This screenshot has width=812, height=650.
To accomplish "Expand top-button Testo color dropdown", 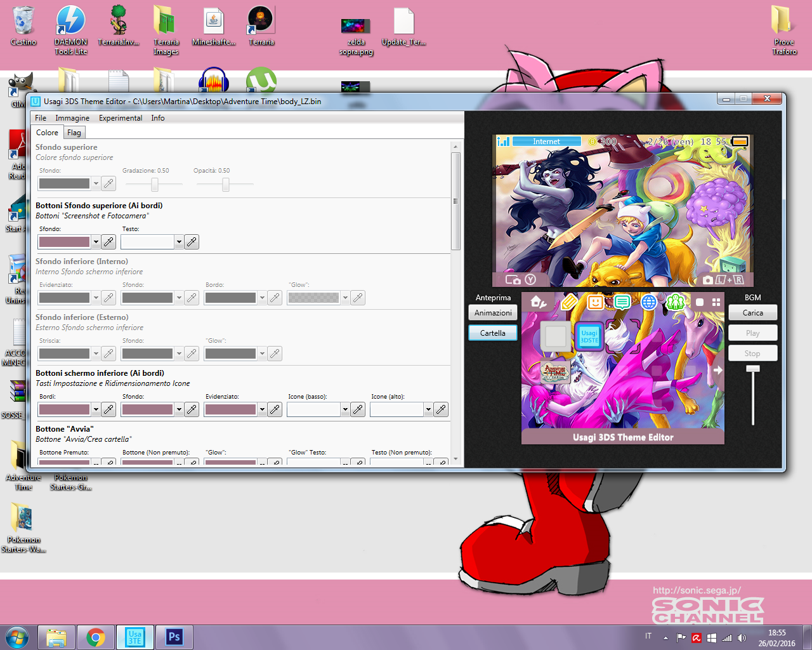I will pos(179,242).
